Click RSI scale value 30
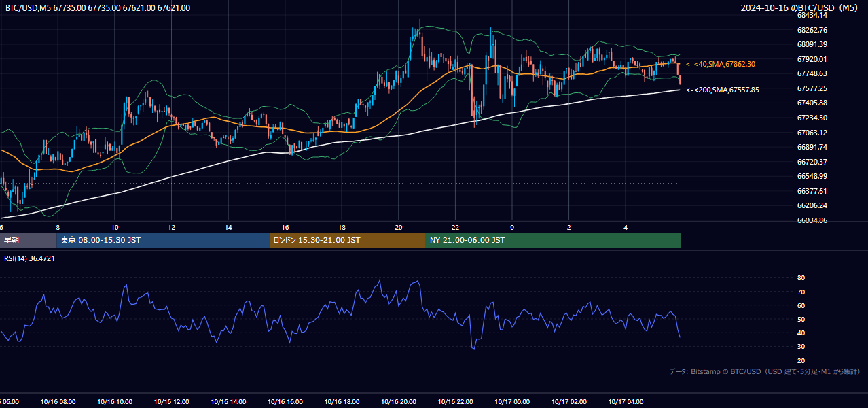This screenshot has width=868, height=408. [801, 347]
